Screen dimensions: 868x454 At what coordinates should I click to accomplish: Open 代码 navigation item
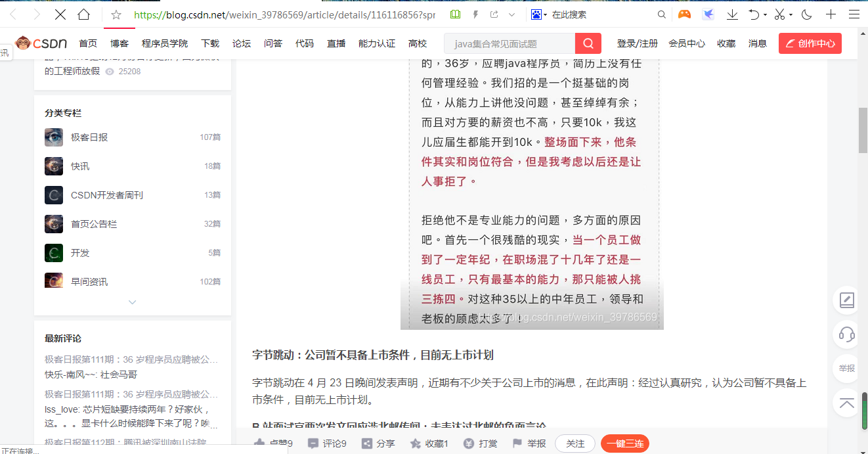(x=305, y=43)
